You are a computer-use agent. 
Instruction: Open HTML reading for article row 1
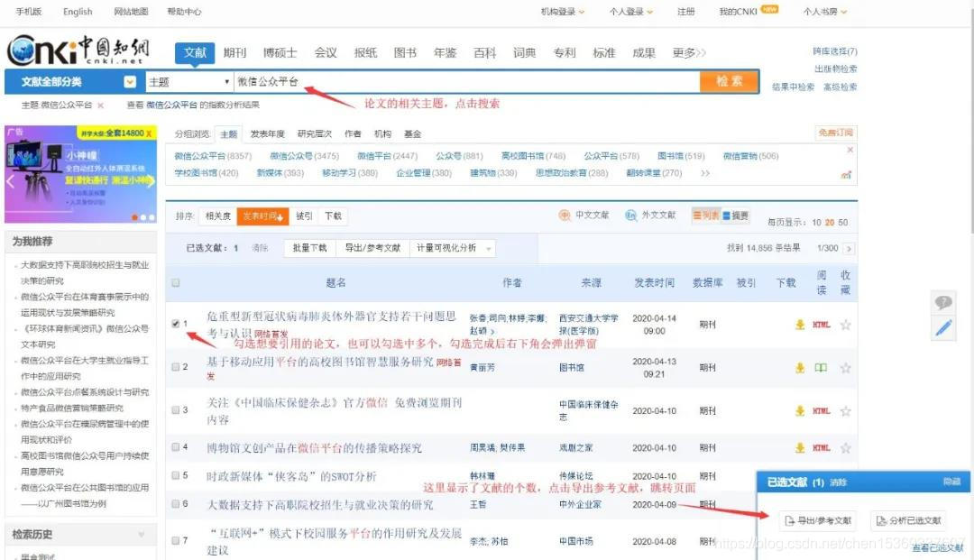point(822,325)
